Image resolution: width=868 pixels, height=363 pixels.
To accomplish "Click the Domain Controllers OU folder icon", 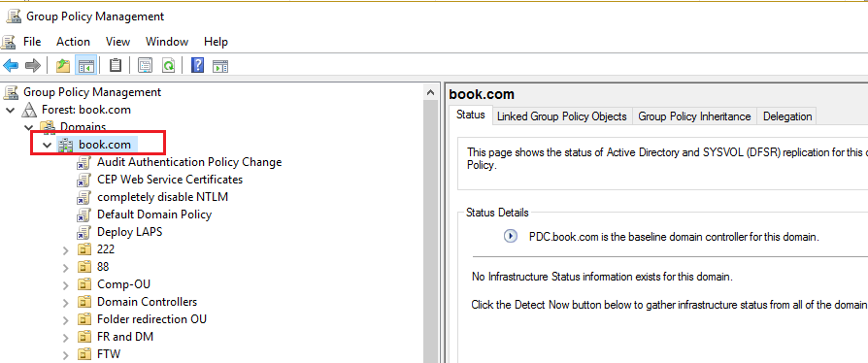I will point(84,302).
